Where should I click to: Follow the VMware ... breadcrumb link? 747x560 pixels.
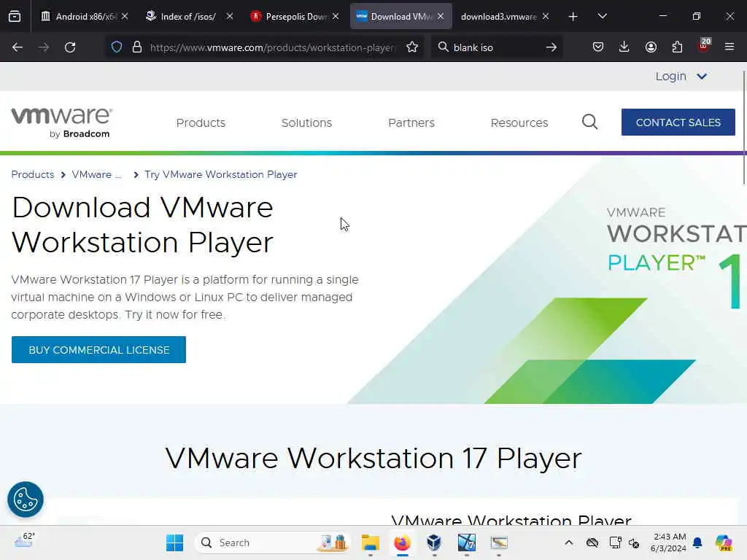click(96, 174)
